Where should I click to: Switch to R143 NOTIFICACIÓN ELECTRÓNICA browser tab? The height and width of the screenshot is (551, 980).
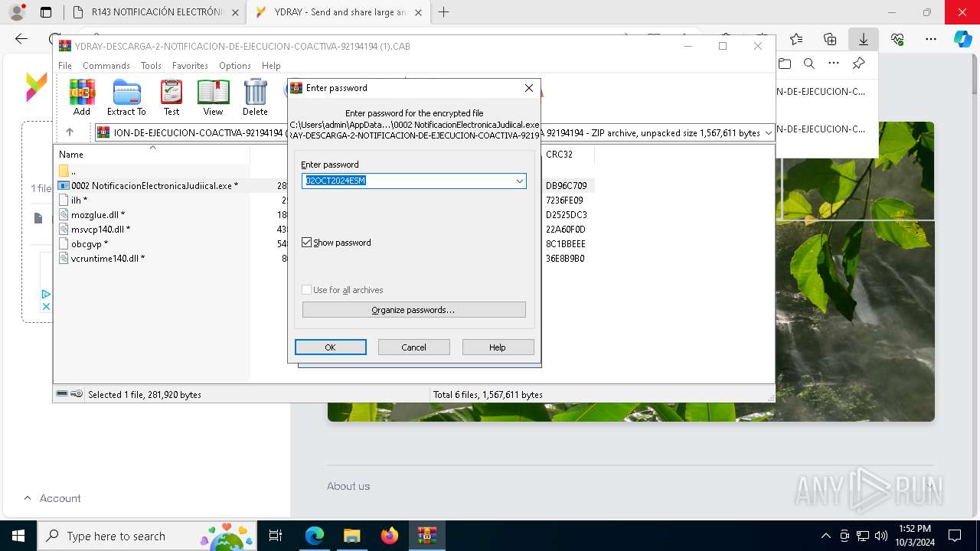coord(157,12)
